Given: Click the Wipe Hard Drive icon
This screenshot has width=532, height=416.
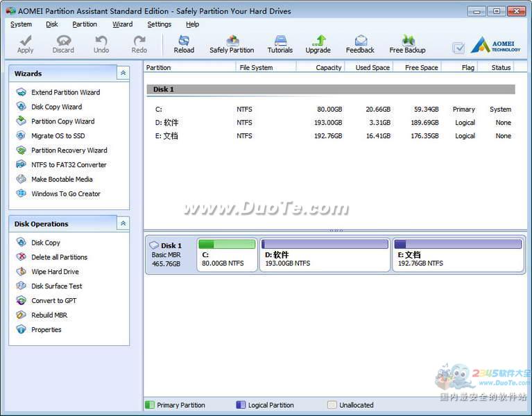Looking at the screenshot, I should click(21, 272).
